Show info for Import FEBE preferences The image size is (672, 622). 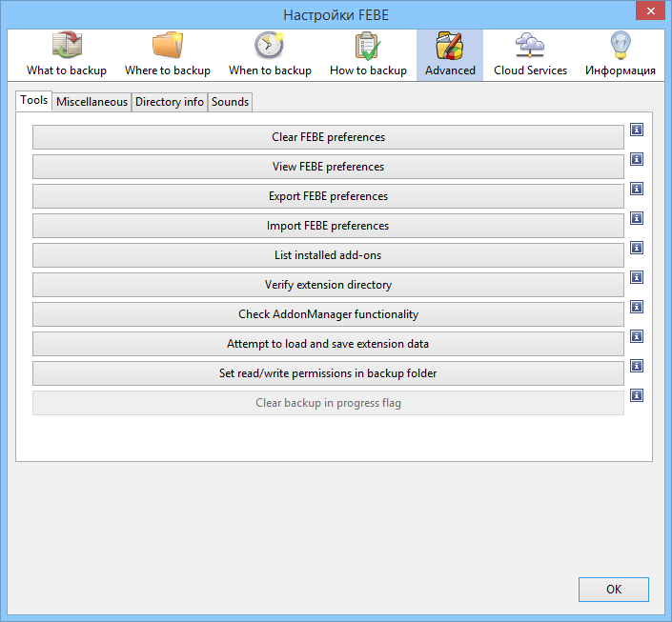tap(637, 218)
